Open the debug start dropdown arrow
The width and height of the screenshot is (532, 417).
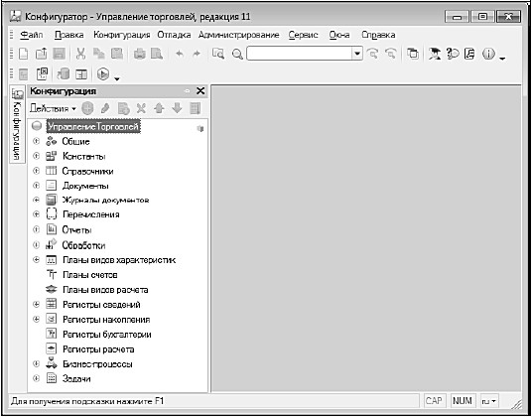(x=117, y=79)
